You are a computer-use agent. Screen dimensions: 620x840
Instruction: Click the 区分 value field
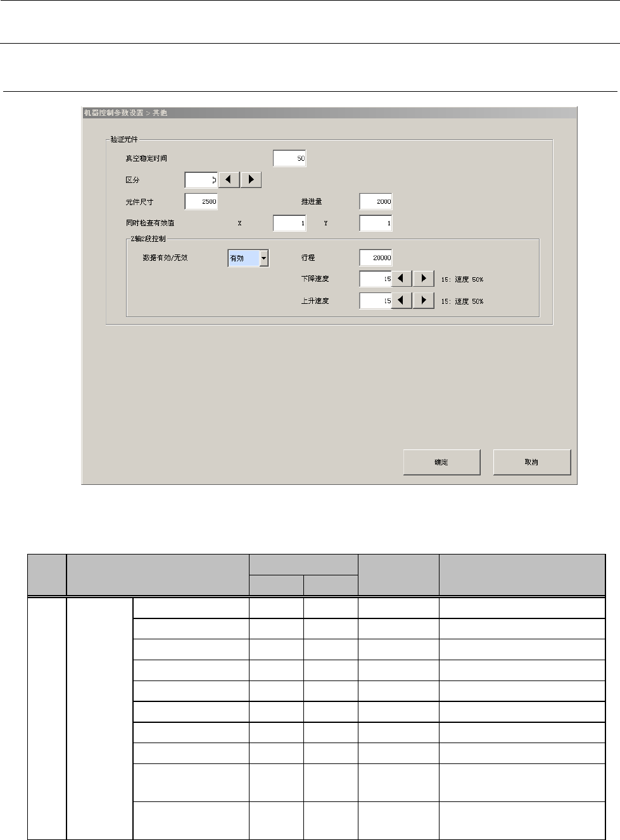pyautogui.click(x=201, y=180)
